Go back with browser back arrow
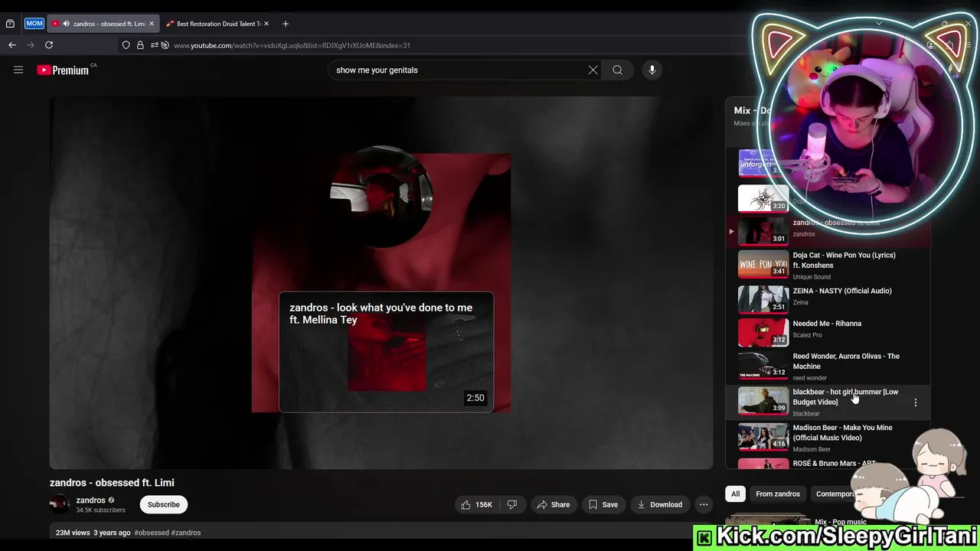 [x=12, y=45]
